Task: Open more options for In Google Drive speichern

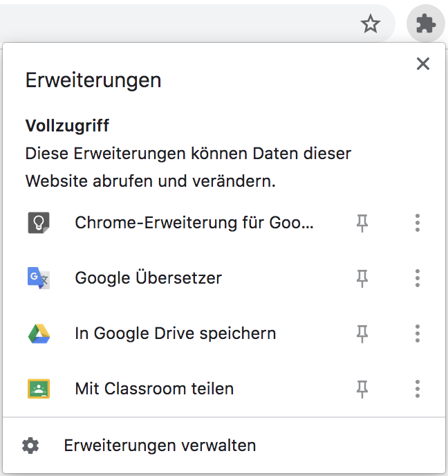Action: pyautogui.click(x=418, y=333)
